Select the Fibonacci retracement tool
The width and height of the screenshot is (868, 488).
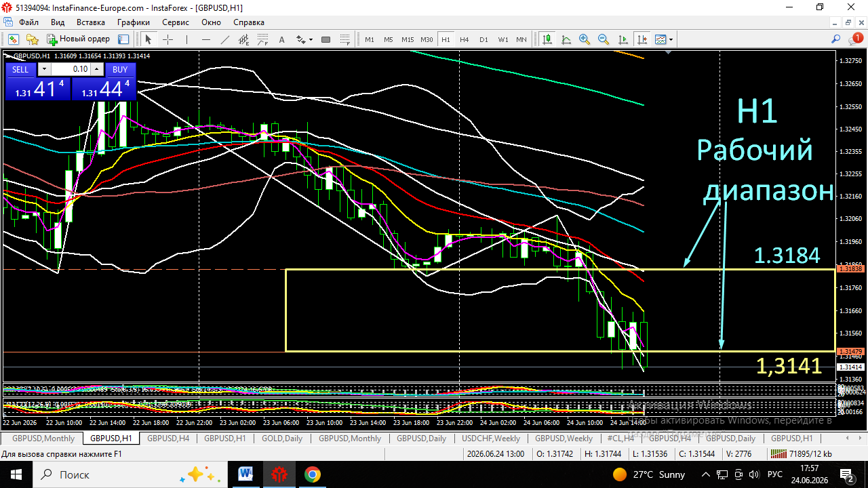pyautogui.click(x=262, y=39)
